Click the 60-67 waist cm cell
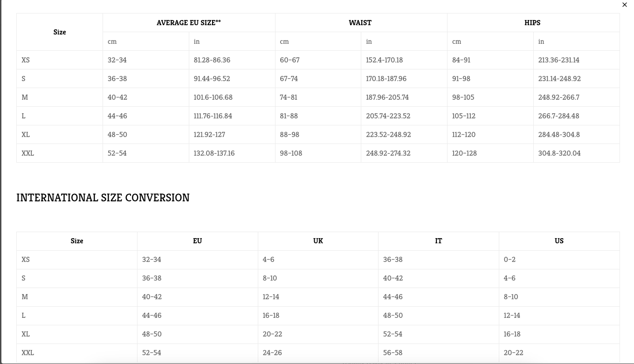 tap(290, 60)
